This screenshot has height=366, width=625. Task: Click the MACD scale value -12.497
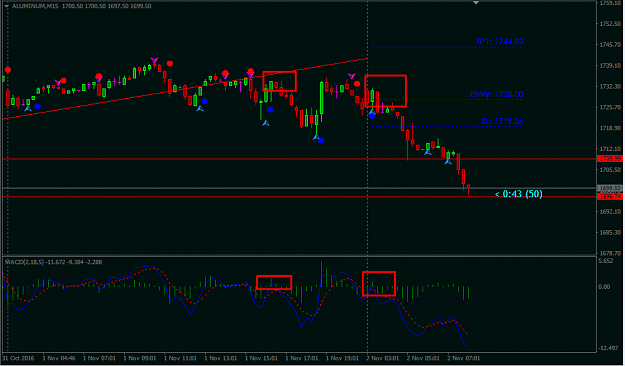pos(608,348)
